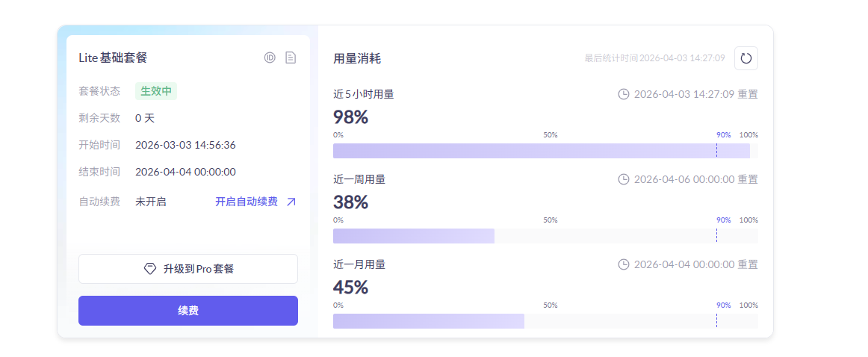Viewport: 868px width, 357px height.
Task: Click the 近5小时用量 progress bar
Action: [545, 151]
